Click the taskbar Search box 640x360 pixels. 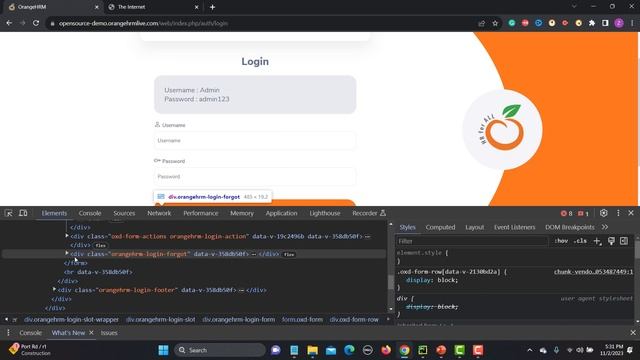[x=220, y=350]
